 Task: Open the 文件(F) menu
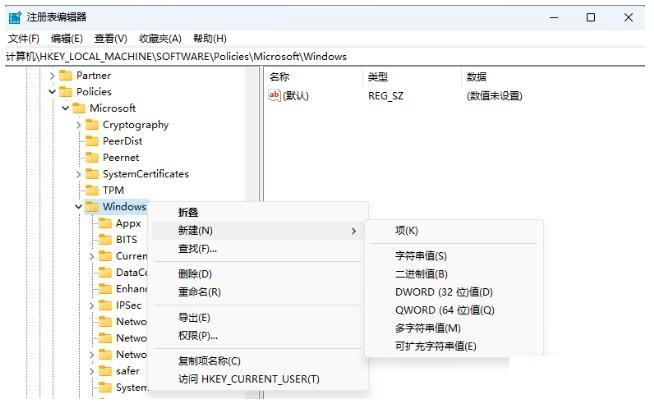coord(24,39)
